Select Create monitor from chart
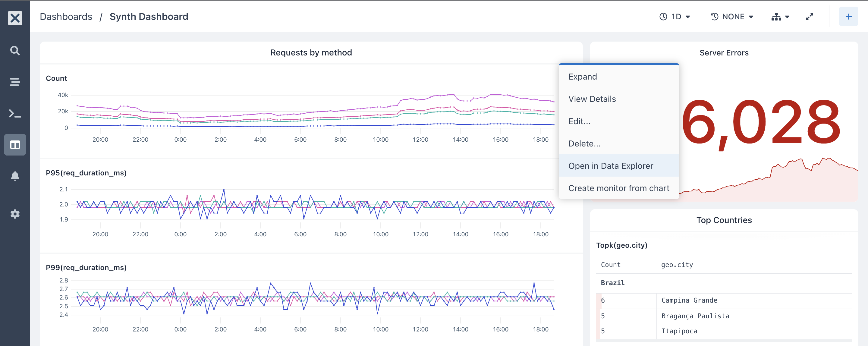Image resolution: width=868 pixels, height=346 pixels. pos(619,188)
